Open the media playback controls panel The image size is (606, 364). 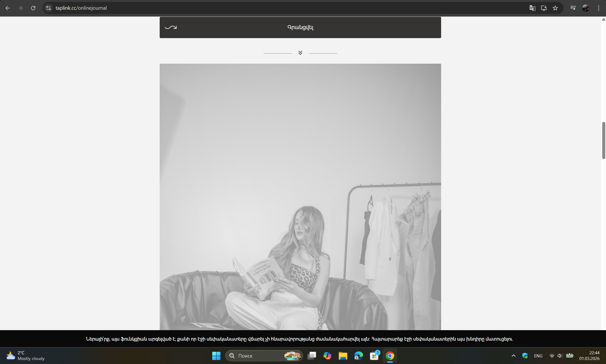pos(573,8)
